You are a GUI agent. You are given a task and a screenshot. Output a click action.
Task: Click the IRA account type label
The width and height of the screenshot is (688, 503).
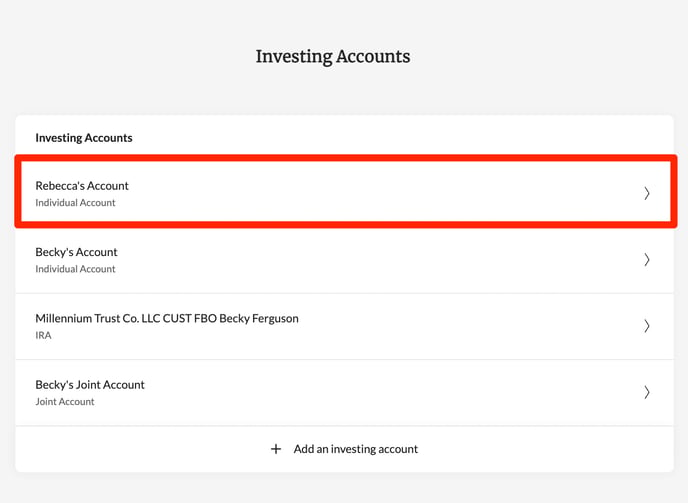43,335
